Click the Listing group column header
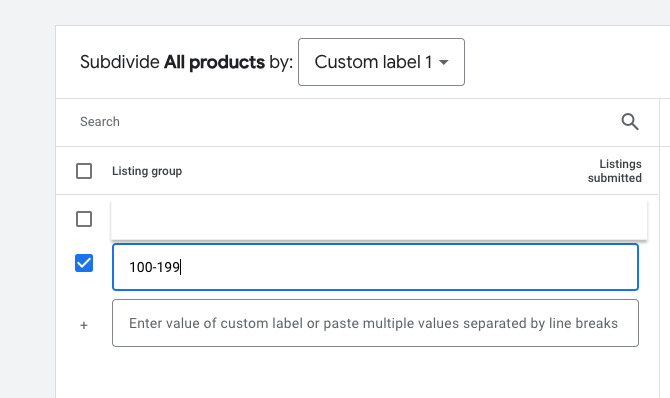Viewport: 670px width, 398px height. pyautogui.click(x=147, y=171)
